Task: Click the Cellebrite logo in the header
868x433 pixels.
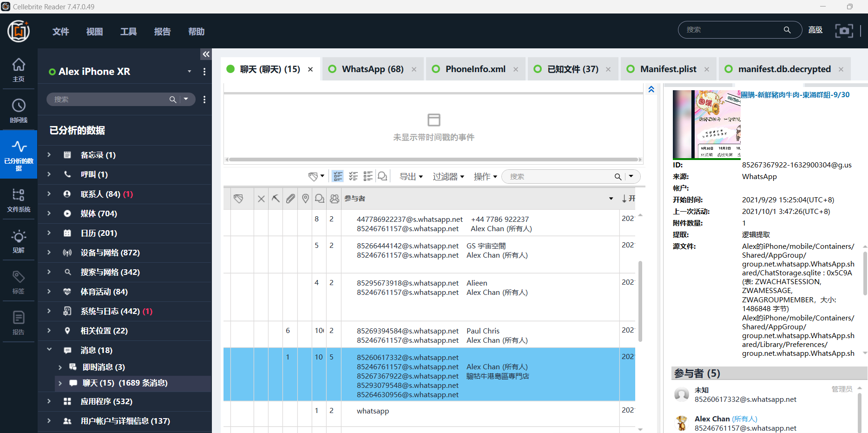Action: (x=19, y=31)
